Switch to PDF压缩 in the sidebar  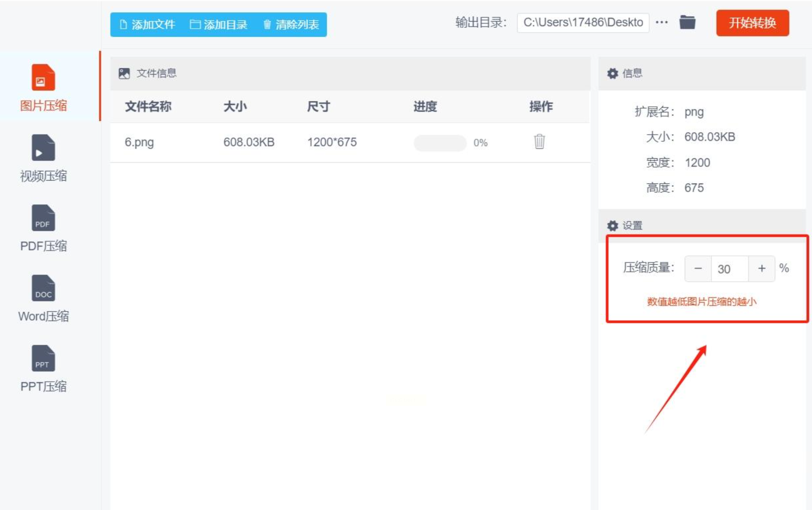43,218
